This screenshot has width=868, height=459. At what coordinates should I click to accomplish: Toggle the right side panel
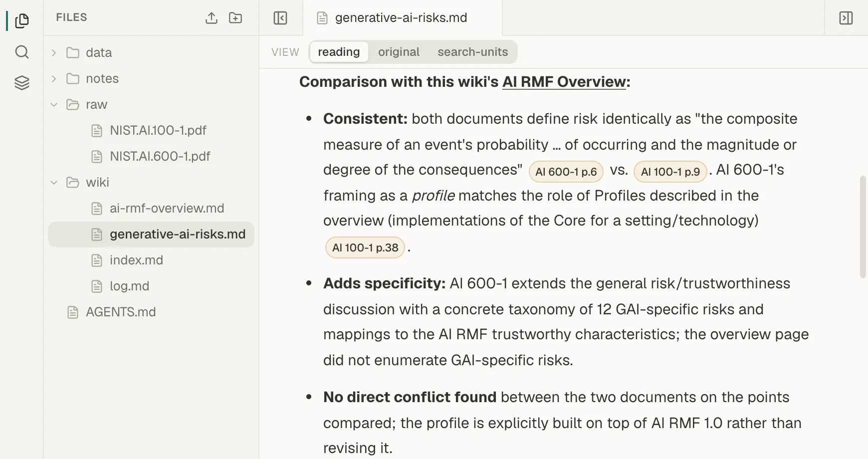coord(846,18)
